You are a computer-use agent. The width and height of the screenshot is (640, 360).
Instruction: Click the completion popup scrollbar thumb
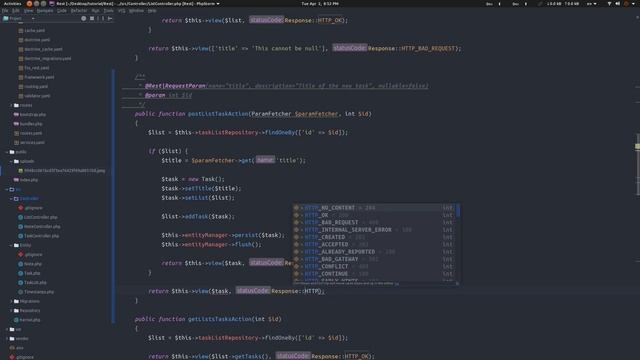(458, 211)
